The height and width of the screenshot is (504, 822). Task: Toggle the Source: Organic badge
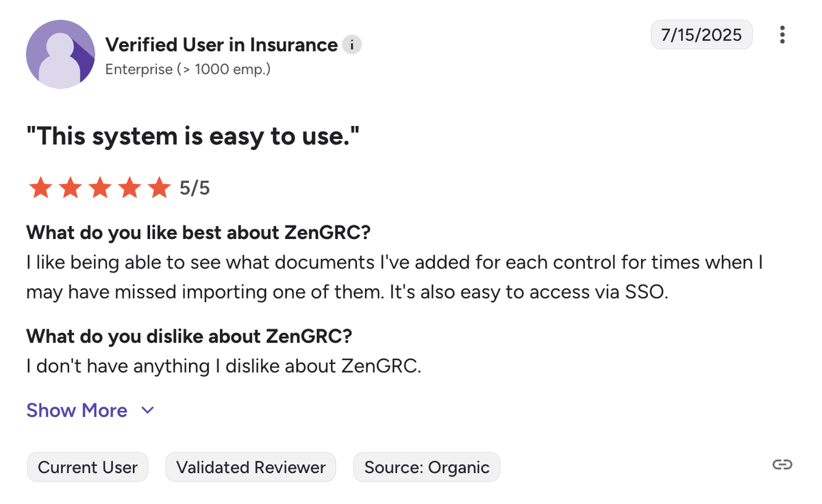[426, 467]
